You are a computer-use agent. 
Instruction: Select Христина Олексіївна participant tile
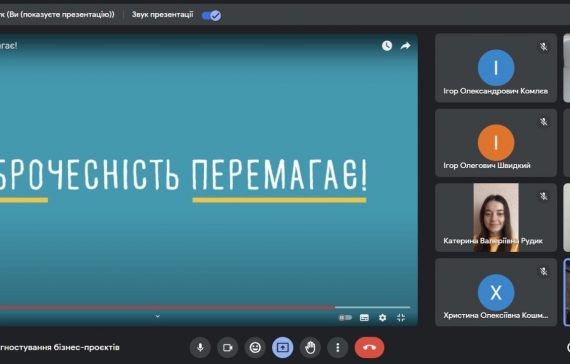(x=496, y=292)
